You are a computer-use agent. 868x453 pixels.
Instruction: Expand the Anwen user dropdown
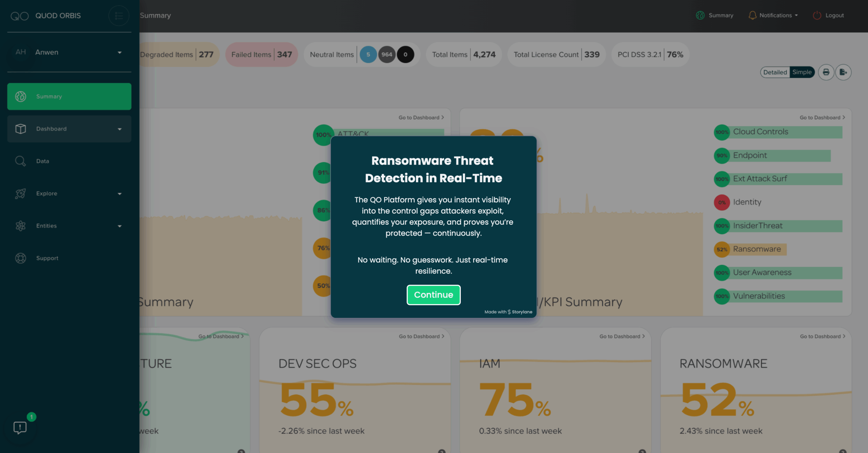(119, 53)
